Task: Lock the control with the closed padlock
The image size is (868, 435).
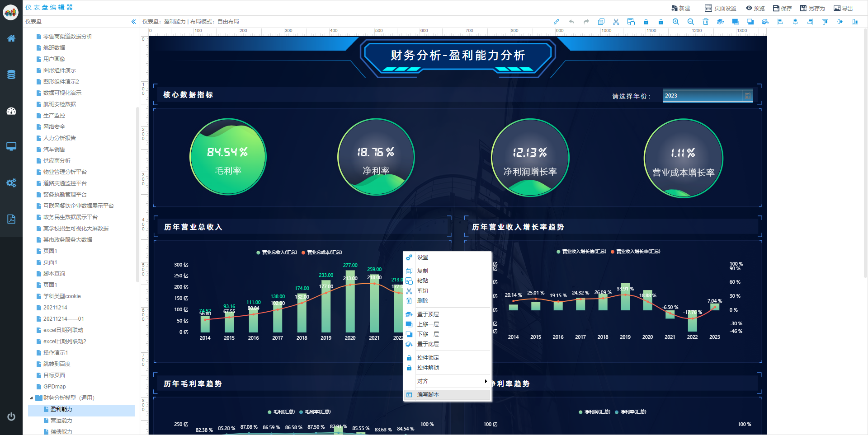Action: pos(646,22)
